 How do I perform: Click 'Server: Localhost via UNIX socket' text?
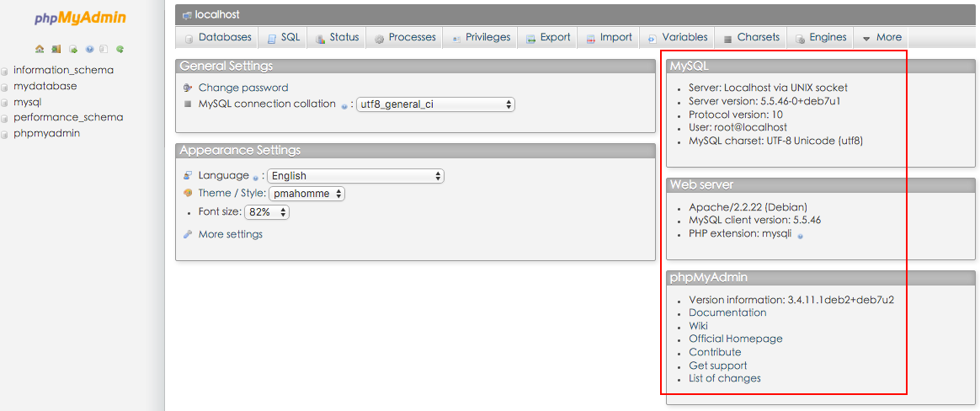click(x=768, y=88)
